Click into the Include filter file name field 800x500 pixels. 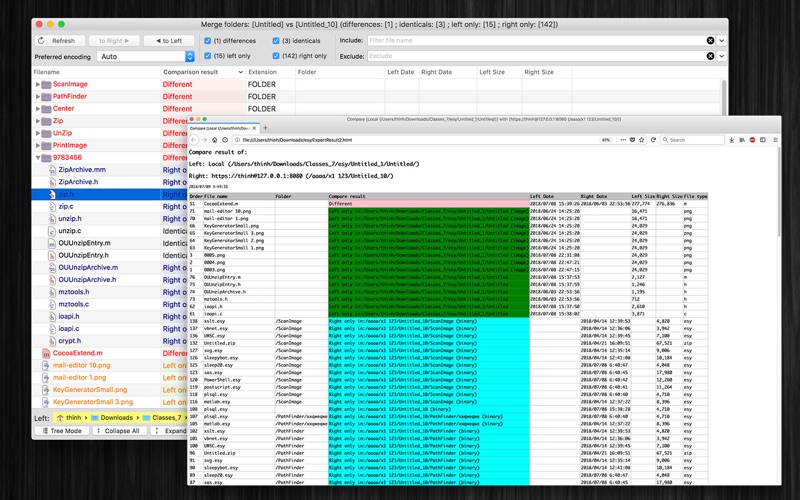click(x=535, y=40)
